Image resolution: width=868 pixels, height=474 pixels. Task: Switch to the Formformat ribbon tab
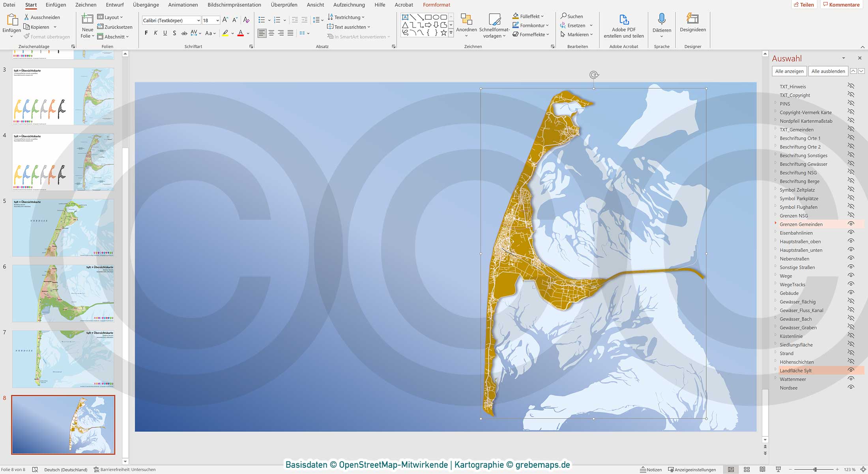436,5
